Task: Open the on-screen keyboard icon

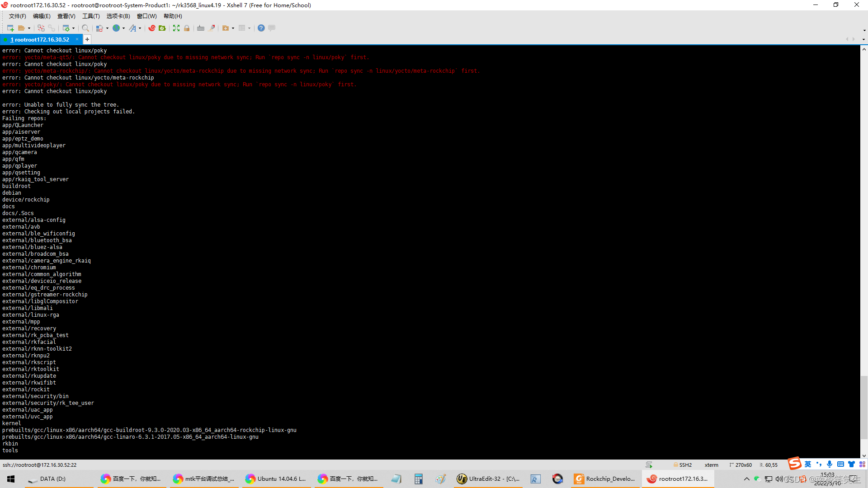Action: (x=200, y=28)
